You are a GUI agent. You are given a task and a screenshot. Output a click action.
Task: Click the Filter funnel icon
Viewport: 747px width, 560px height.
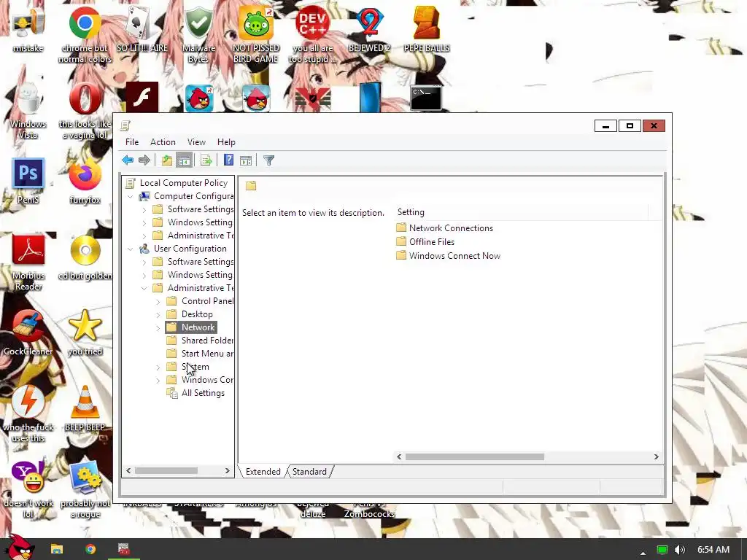268,160
